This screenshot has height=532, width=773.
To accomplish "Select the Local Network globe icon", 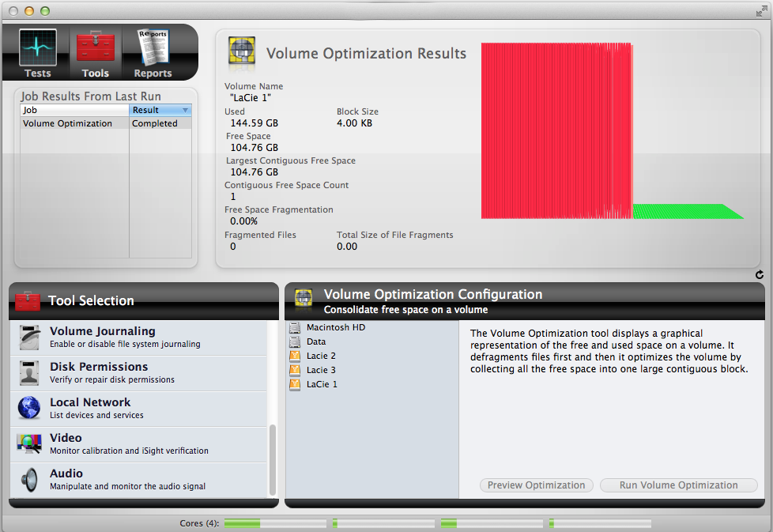I will (29, 408).
